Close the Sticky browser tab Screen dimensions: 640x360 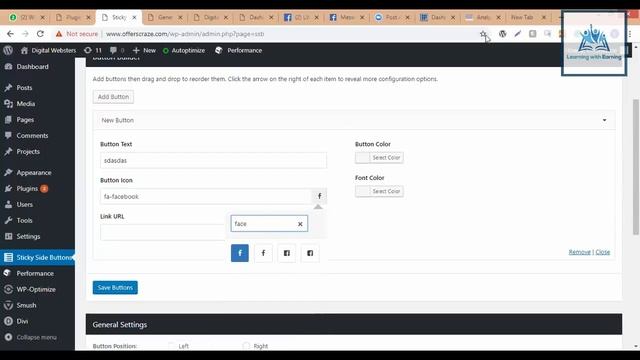tap(134, 18)
